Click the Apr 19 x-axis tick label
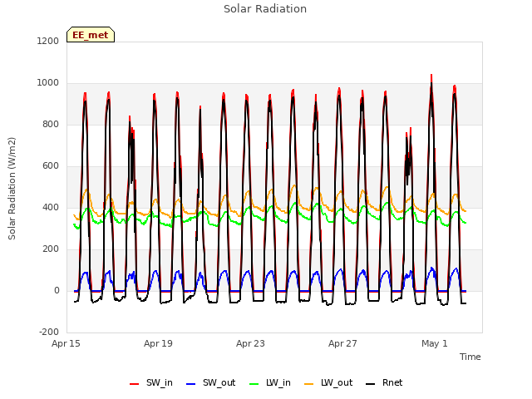 point(158,343)
